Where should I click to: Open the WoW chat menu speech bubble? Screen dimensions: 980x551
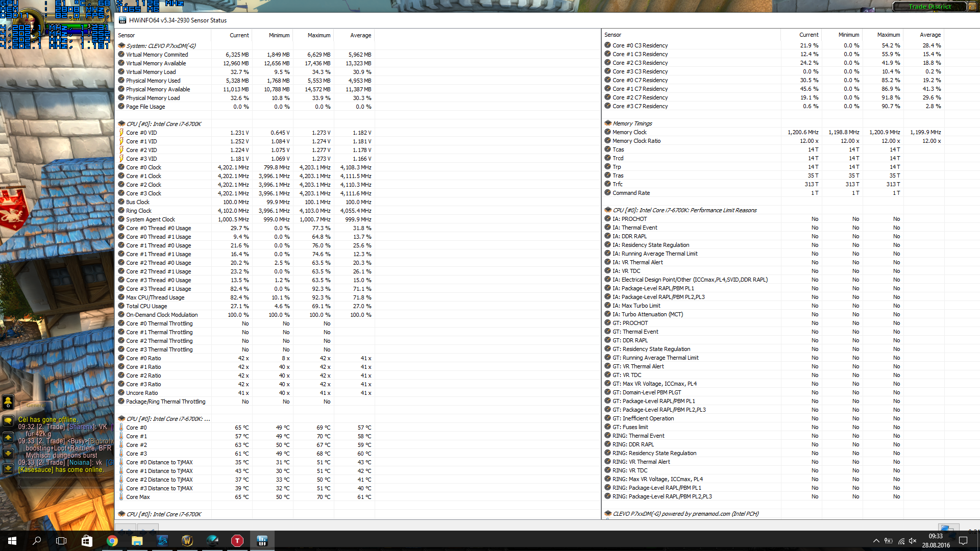(8, 421)
